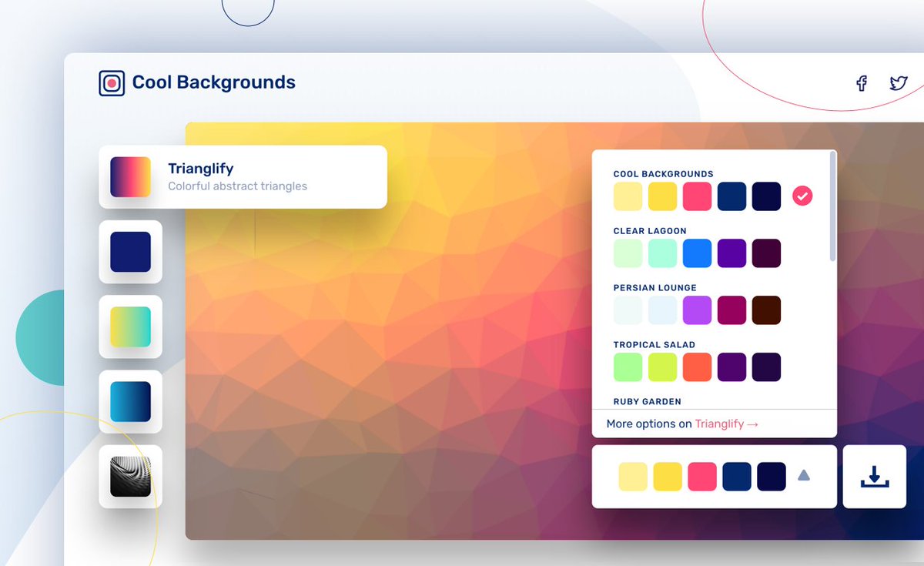Screen dimensions: 924x566
Task: Click the Cool Backgrounds logo icon
Action: (112, 83)
